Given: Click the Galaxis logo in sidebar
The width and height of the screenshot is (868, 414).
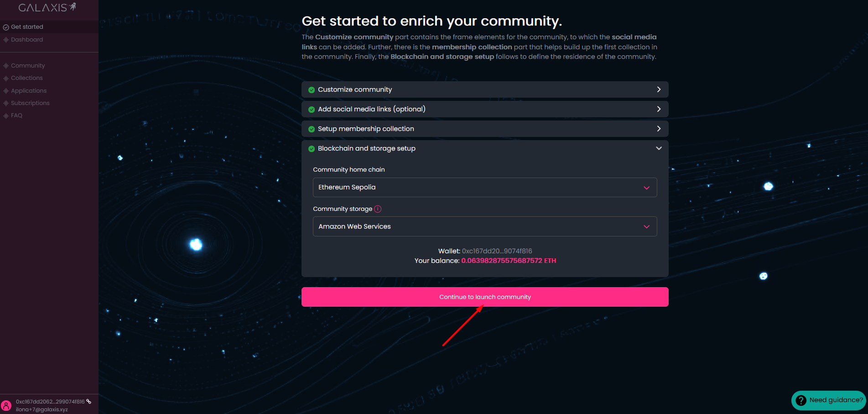Looking at the screenshot, I should pos(47,8).
